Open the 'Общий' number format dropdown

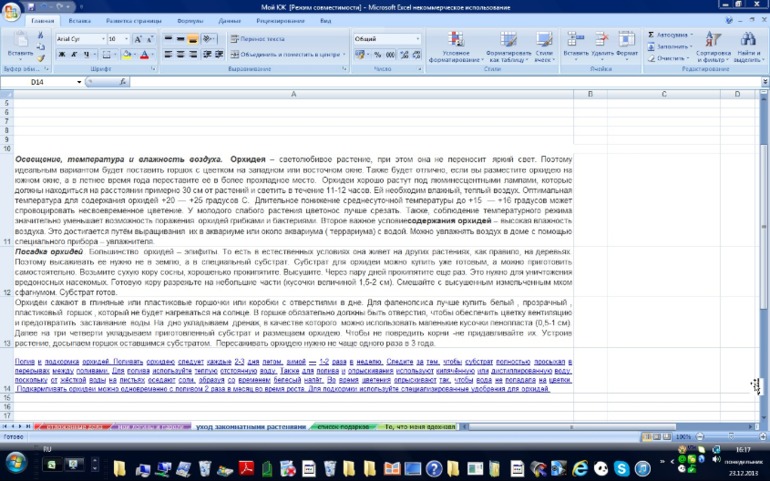click(417, 39)
